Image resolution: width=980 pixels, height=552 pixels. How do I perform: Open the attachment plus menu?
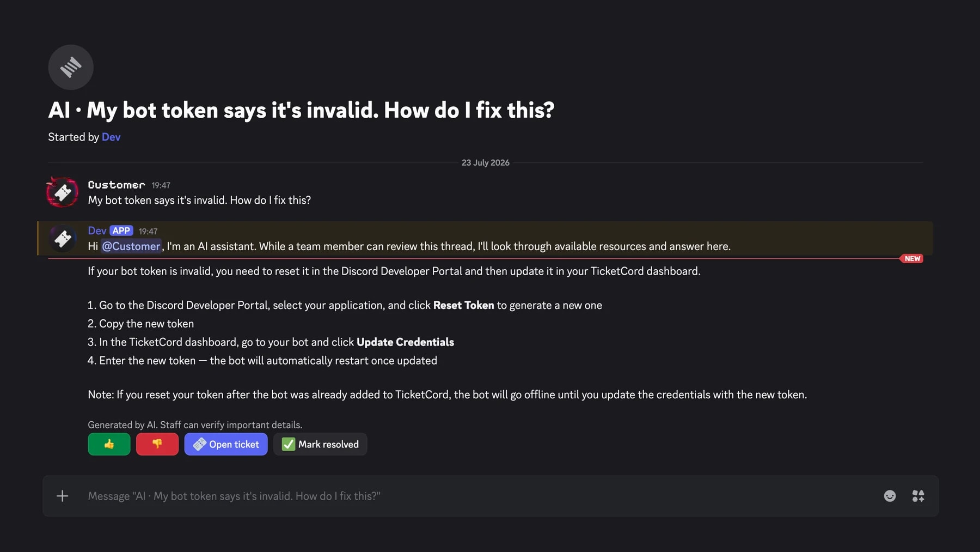coord(63,496)
